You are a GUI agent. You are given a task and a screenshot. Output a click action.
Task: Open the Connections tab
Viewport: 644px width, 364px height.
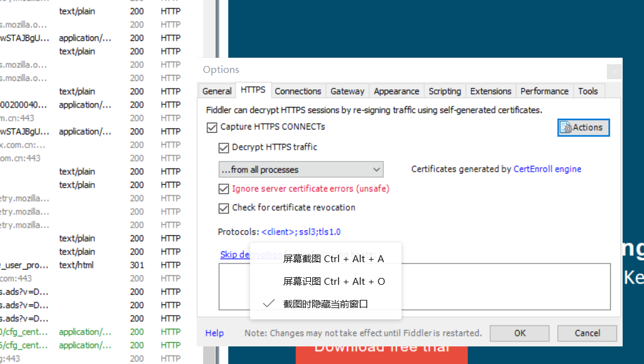(298, 91)
